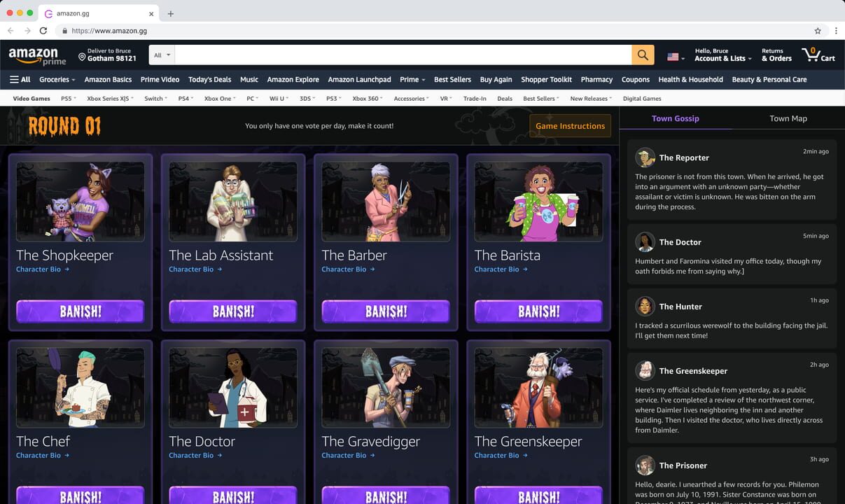The image size is (845, 504).
Task: Banish The Shopkeeper
Action: [79, 311]
